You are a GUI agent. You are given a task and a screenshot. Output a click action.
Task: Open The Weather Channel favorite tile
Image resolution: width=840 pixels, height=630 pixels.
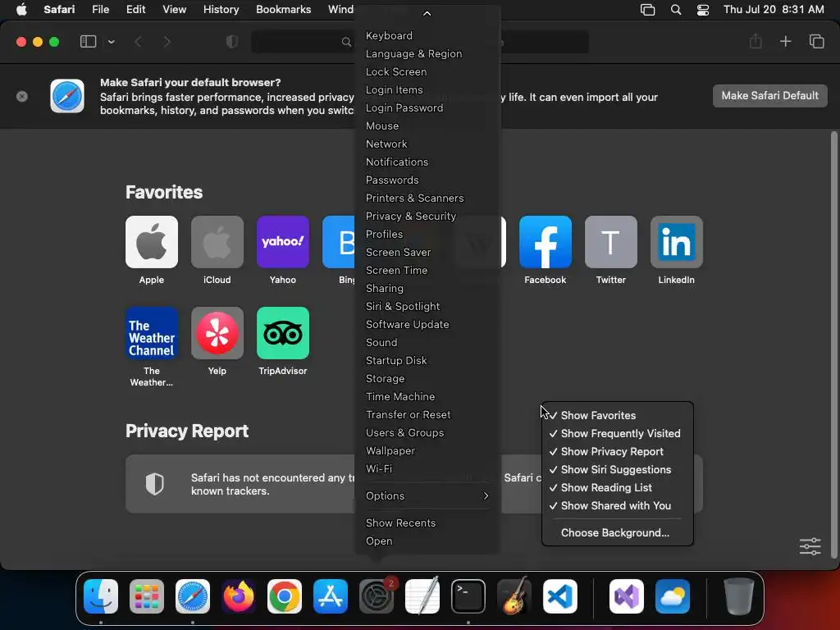[x=152, y=333]
